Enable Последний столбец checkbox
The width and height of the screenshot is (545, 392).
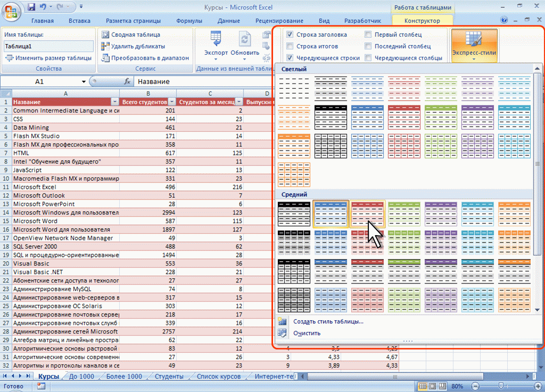(368, 46)
